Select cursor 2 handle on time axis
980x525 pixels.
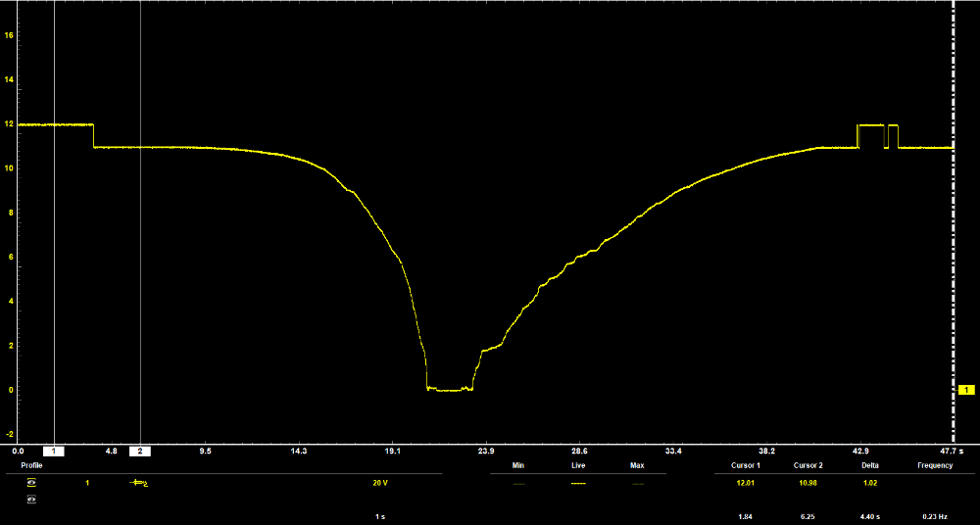141,451
